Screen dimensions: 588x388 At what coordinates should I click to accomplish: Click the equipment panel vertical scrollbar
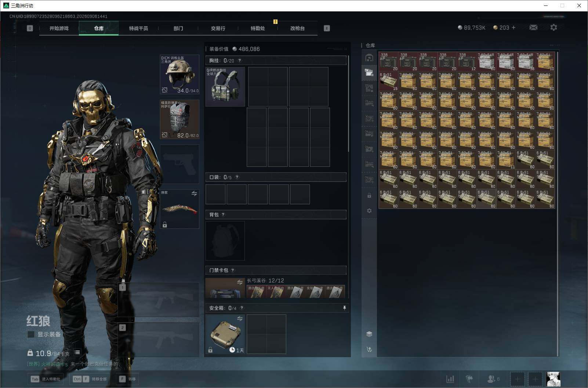(348, 104)
